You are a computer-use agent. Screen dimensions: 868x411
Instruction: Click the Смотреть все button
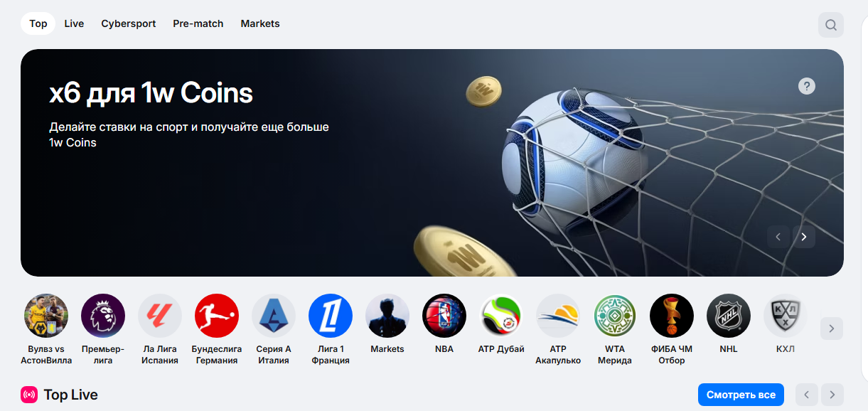[x=741, y=395]
